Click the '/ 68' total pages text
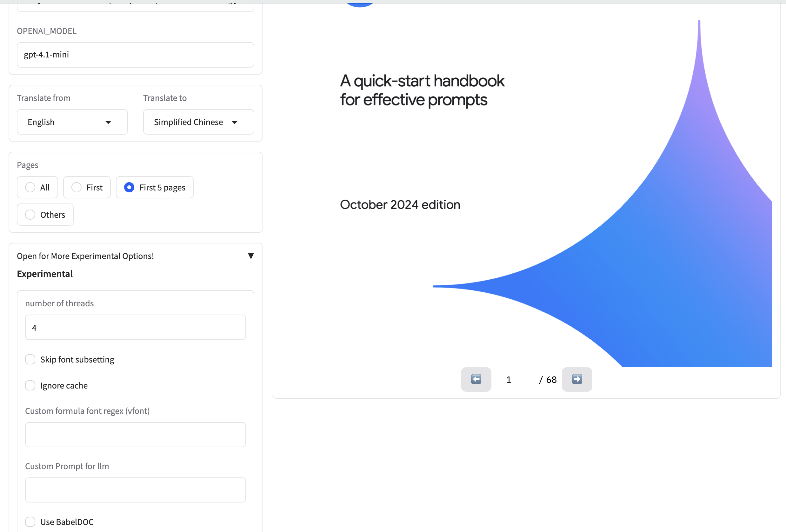The width and height of the screenshot is (786, 532). pos(548,380)
